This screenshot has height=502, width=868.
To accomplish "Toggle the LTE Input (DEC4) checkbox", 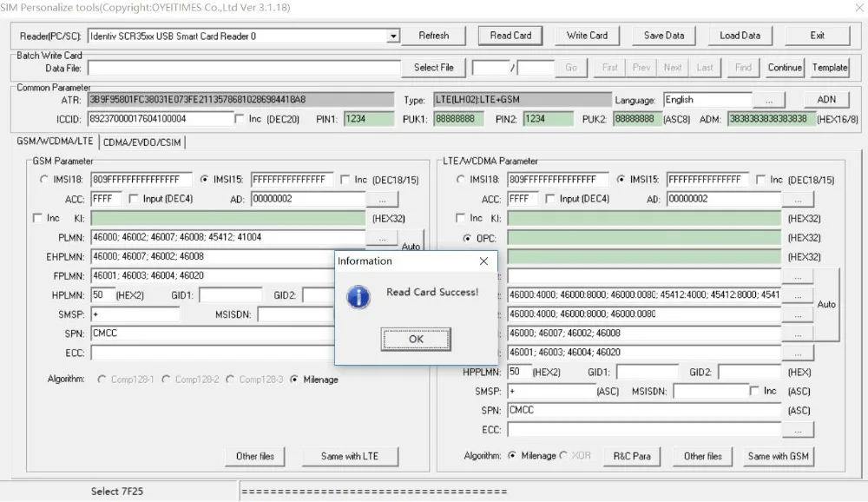I will coord(549,198).
